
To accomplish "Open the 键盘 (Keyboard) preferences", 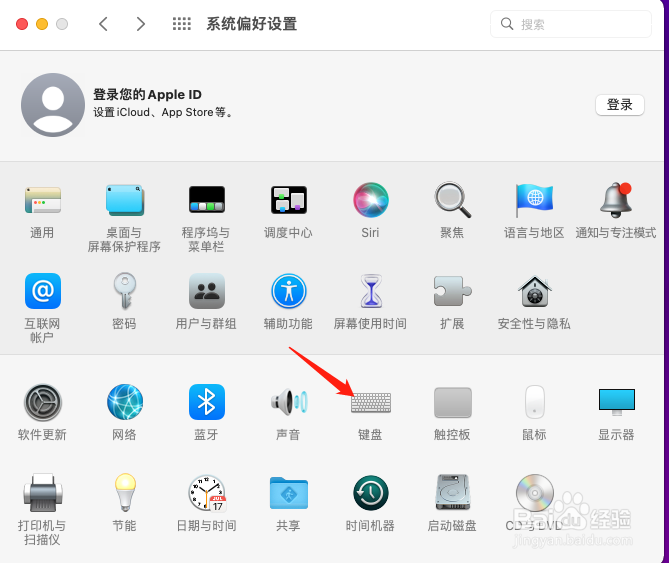I will (x=370, y=403).
